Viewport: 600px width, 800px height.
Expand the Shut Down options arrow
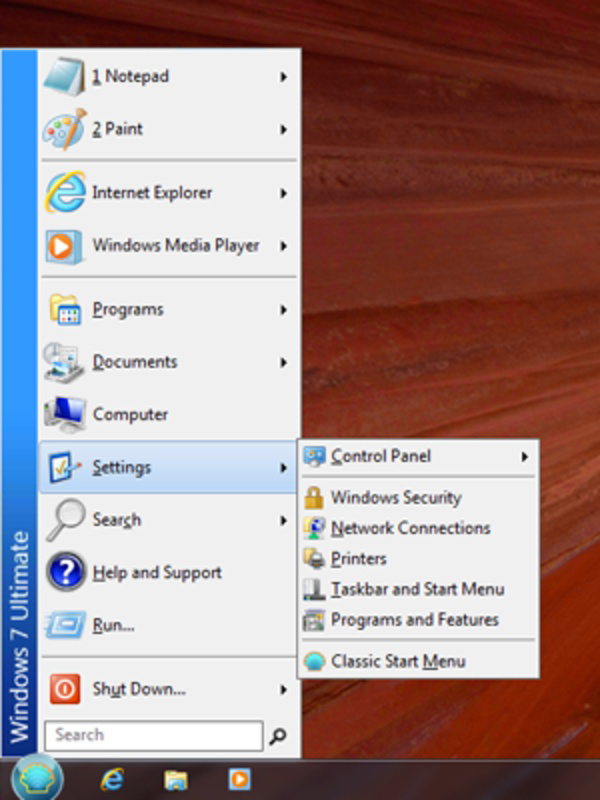point(283,689)
